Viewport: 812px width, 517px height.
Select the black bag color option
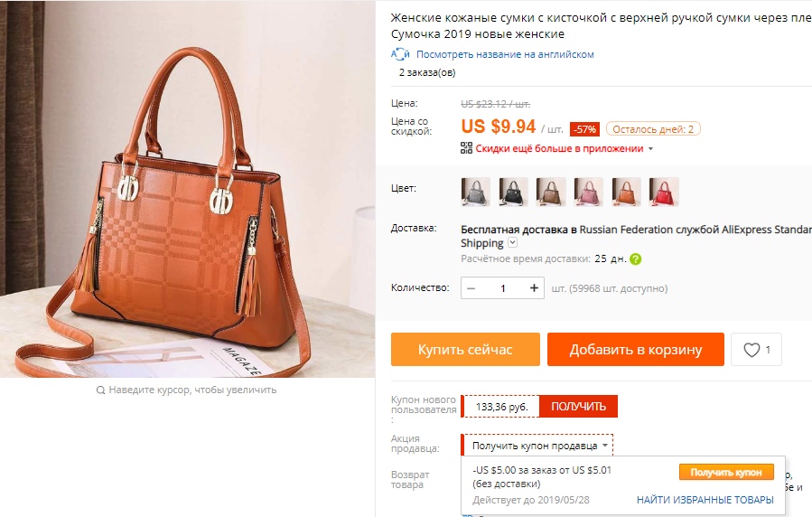pos(513,192)
